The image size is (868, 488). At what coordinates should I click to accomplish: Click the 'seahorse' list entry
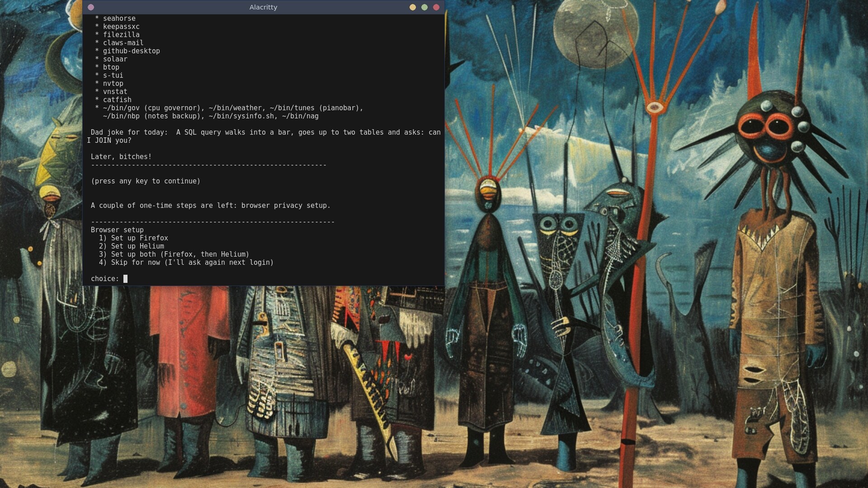119,19
